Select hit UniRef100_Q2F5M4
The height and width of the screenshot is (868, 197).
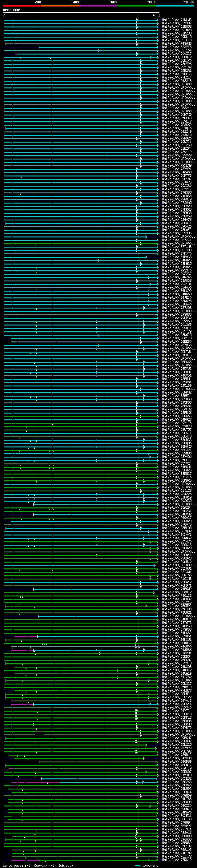pyautogui.click(x=177, y=379)
